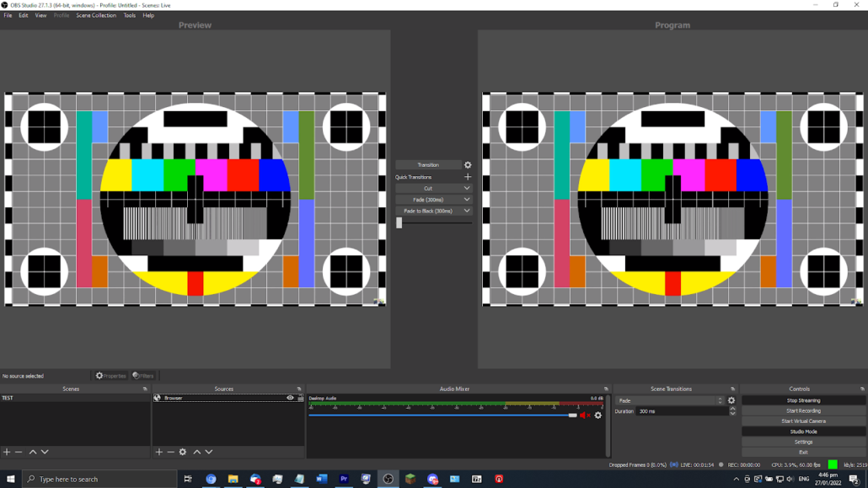
Task: Open source properties gear in Sources toolbar
Action: pyautogui.click(x=183, y=453)
